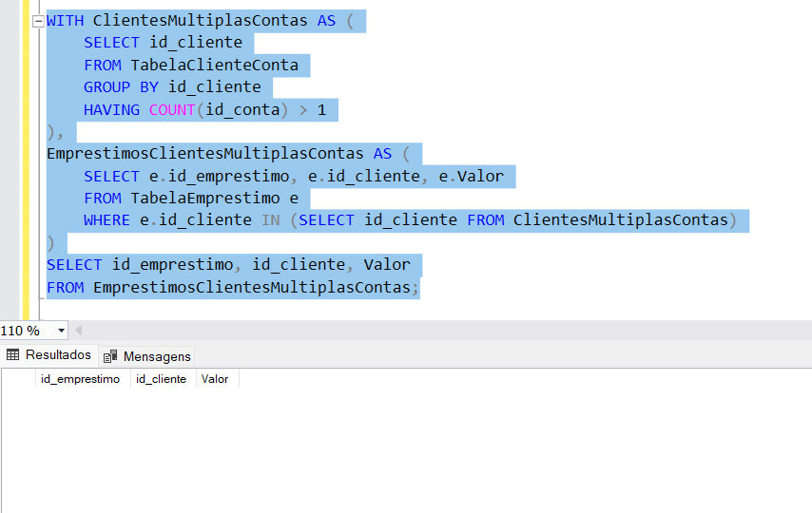Click the results grid top-left corner cell
Image resolution: width=812 pixels, height=513 pixels.
pos(19,379)
